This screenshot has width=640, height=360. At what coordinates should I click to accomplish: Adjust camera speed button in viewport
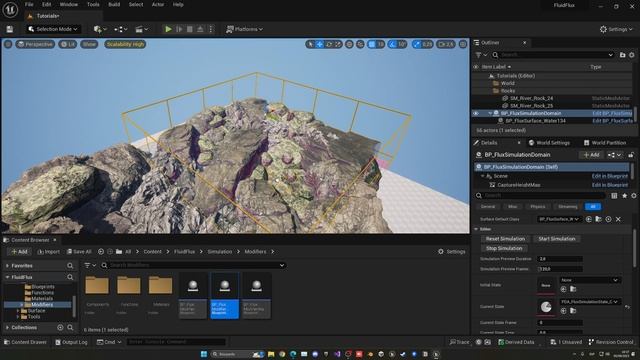[x=446, y=44]
